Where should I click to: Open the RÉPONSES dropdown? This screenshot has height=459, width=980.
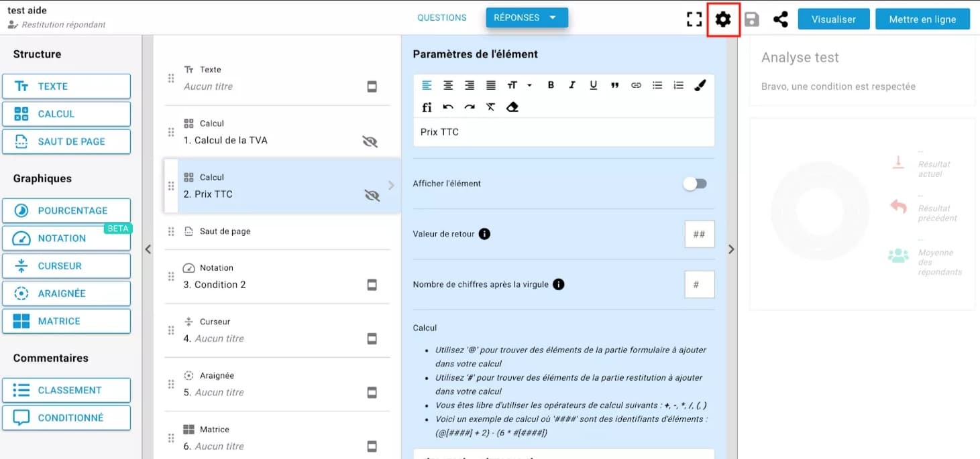tap(527, 18)
